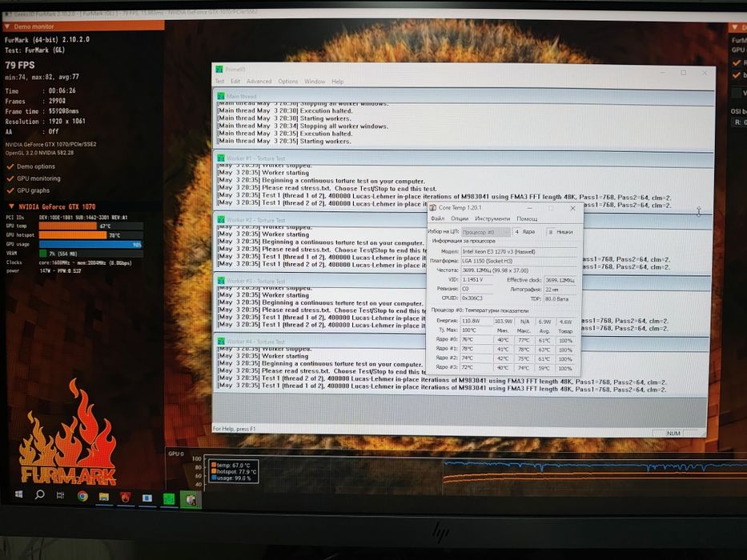Minimize the Prime95 window
Viewport: 747px width, 560px height.
(x=661, y=72)
